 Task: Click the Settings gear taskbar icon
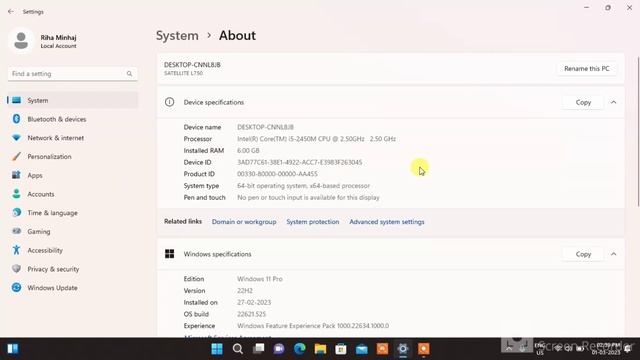click(403, 349)
